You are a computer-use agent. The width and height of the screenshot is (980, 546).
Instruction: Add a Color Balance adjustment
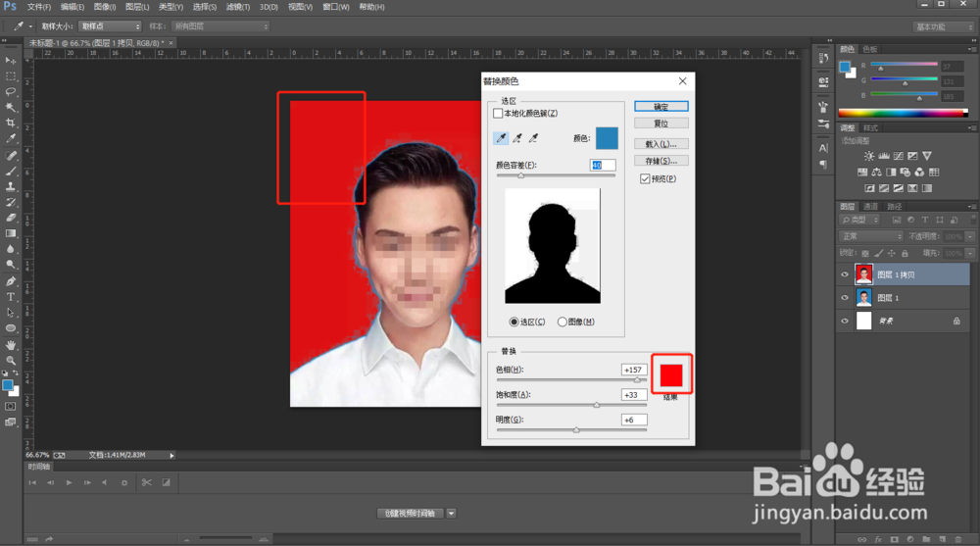(x=877, y=172)
